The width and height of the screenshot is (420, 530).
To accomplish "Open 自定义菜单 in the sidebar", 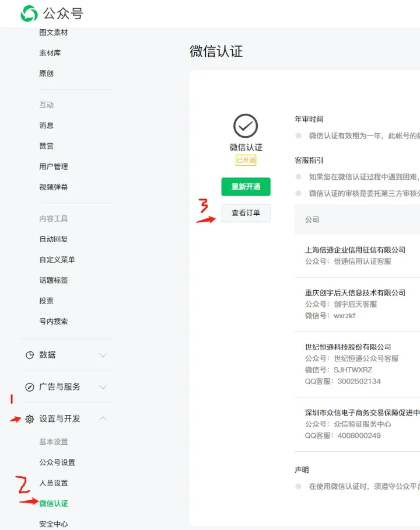I will click(57, 260).
